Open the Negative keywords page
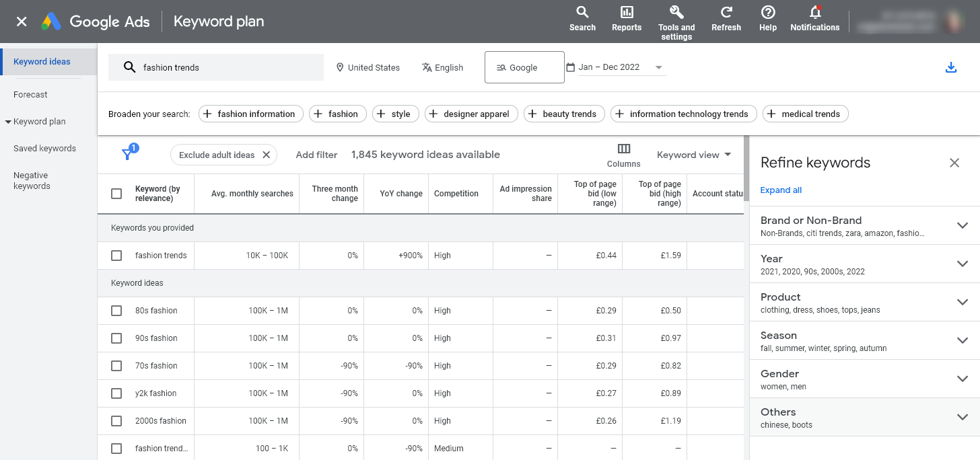 (30, 180)
